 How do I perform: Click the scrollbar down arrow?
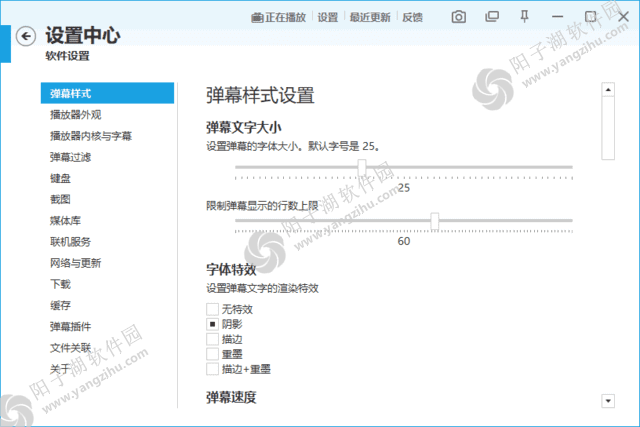click(608, 401)
